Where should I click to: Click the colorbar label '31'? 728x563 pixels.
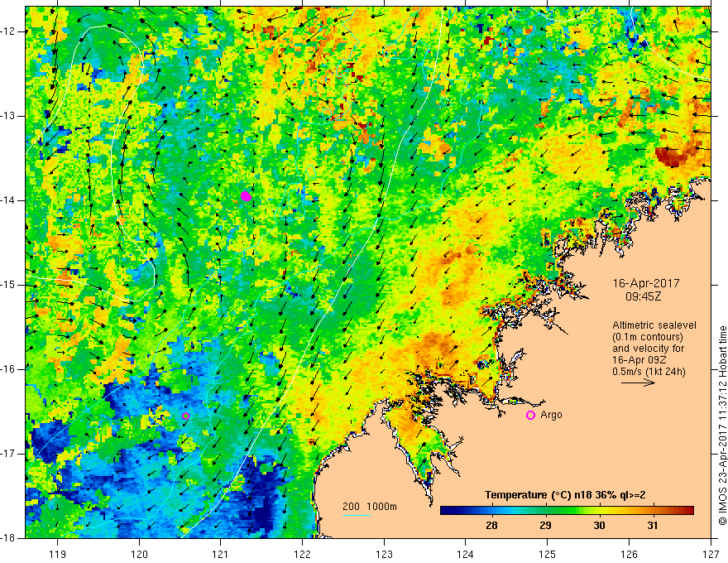click(x=653, y=526)
